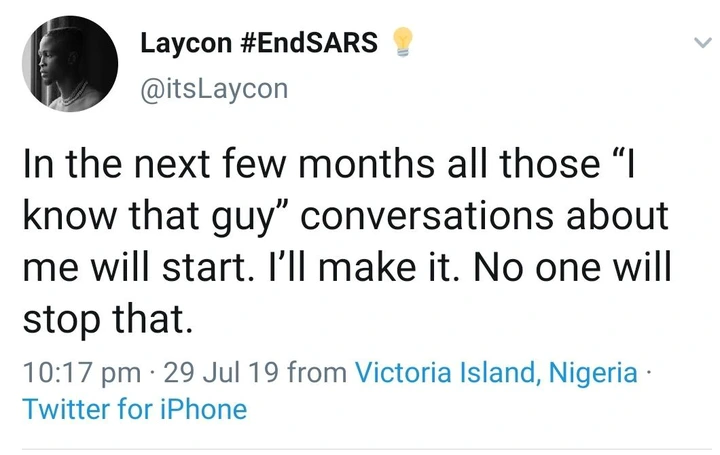Click the word "Nigeria" in the location
This screenshot has width=720, height=455.
[595, 373]
